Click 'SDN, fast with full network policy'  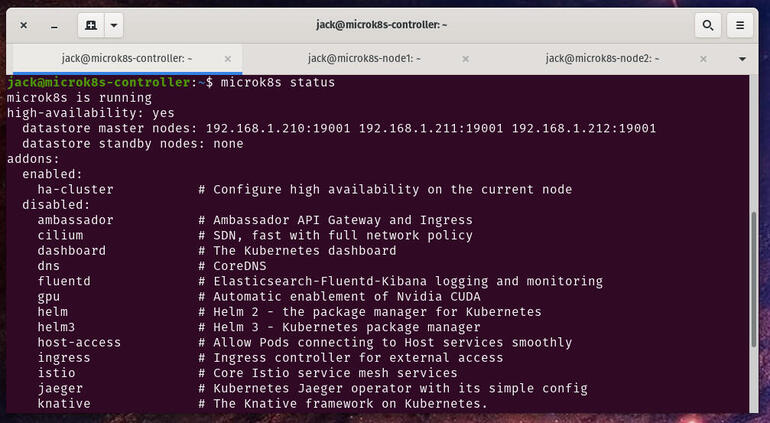pos(343,235)
